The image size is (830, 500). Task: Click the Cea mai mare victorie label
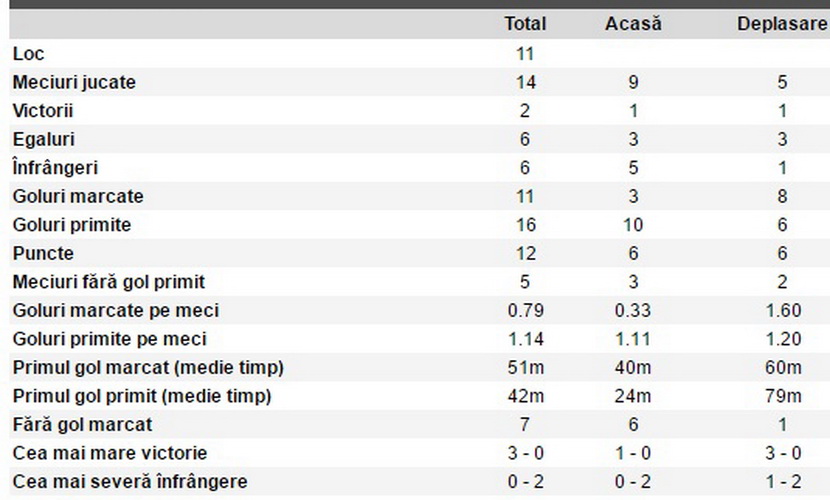click(110, 453)
